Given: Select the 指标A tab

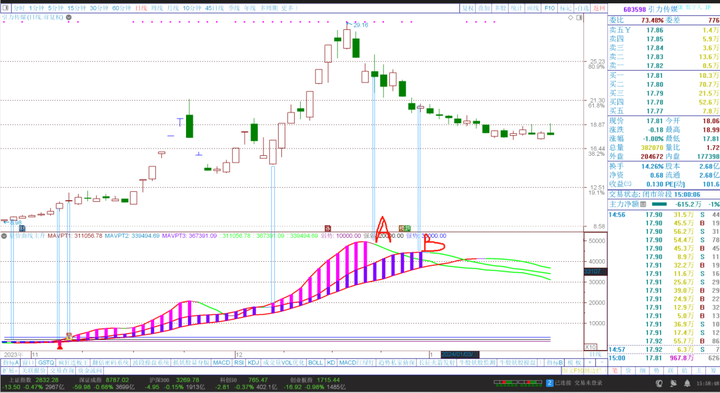Looking at the screenshot, I should click(11, 363).
